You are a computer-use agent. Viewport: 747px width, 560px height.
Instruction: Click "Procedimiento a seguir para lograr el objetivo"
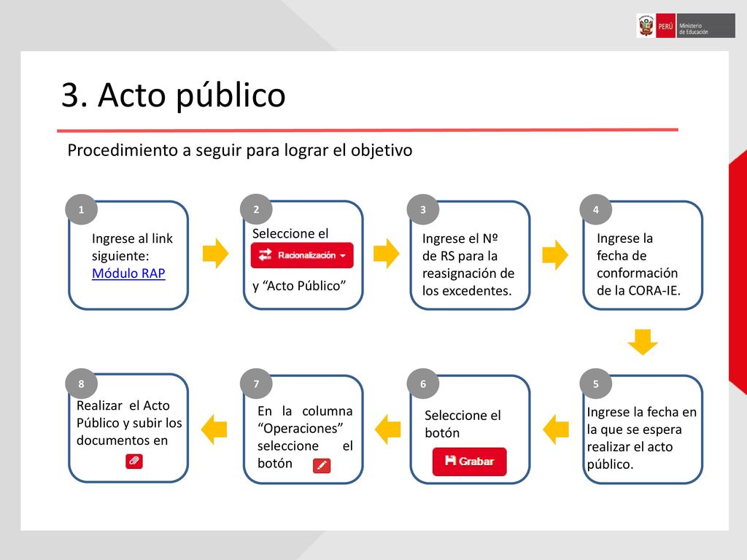click(239, 150)
